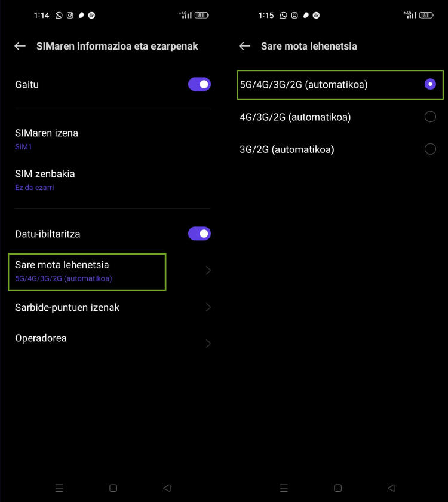Image resolution: width=448 pixels, height=502 pixels.
Task: Expand the Operadorea option
Action: click(x=208, y=343)
